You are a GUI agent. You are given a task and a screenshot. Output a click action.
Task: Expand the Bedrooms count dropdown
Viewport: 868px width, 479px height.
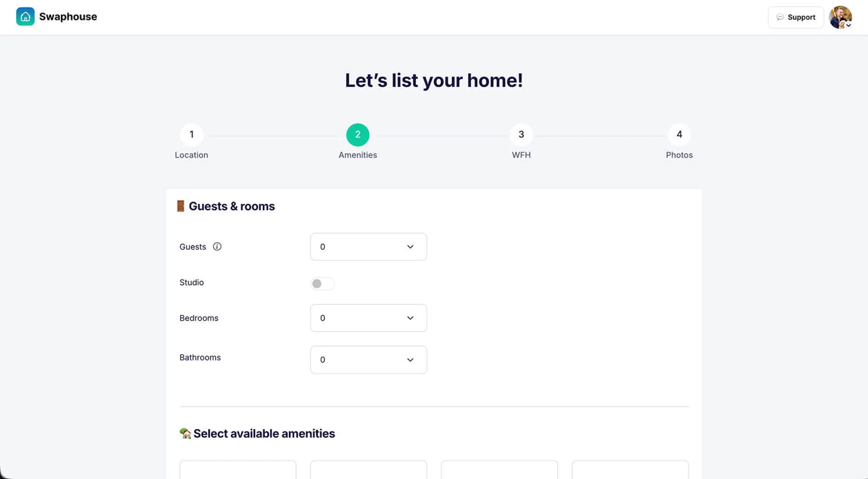click(x=368, y=318)
